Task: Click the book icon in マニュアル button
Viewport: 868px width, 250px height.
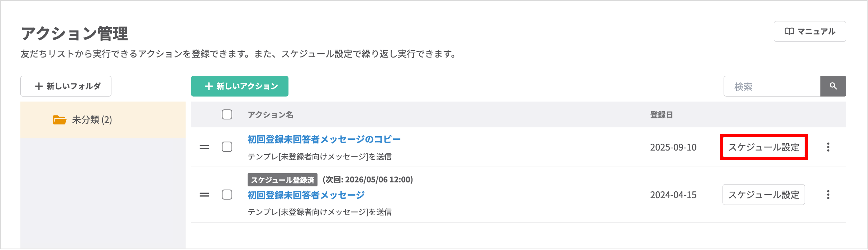Action: click(x=789, y=32)
